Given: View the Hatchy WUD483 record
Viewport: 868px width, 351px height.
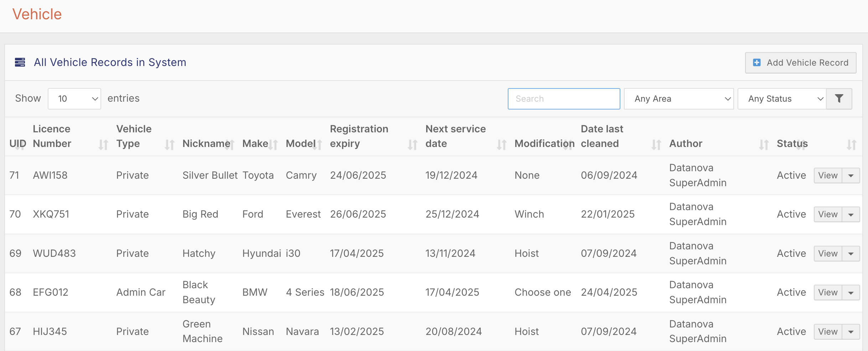Looking at the screenshot, I should click(828, 254).
